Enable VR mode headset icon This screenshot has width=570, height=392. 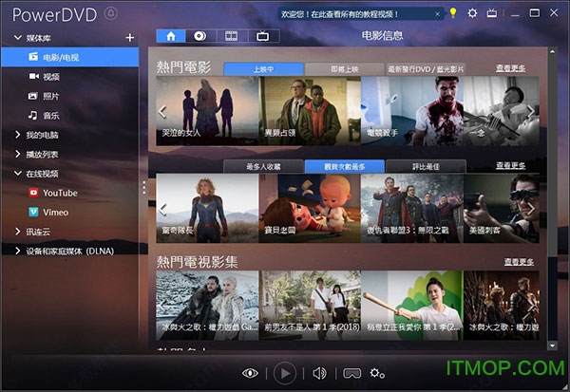351,373
